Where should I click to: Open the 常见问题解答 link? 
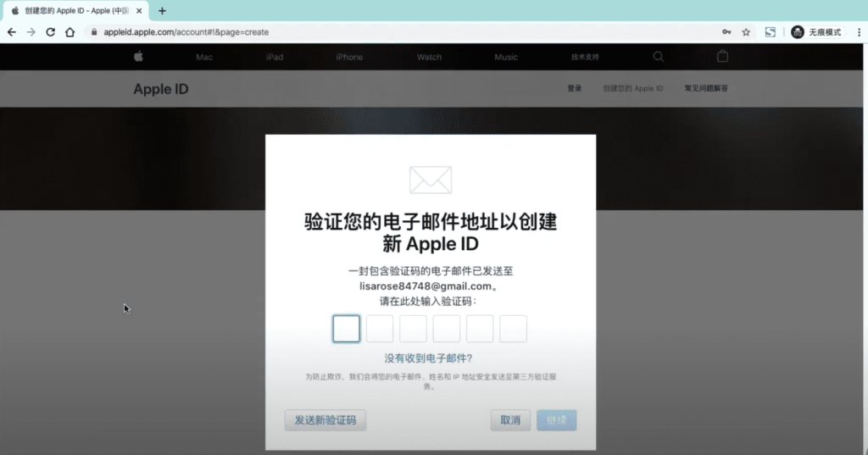coord(706,89)
